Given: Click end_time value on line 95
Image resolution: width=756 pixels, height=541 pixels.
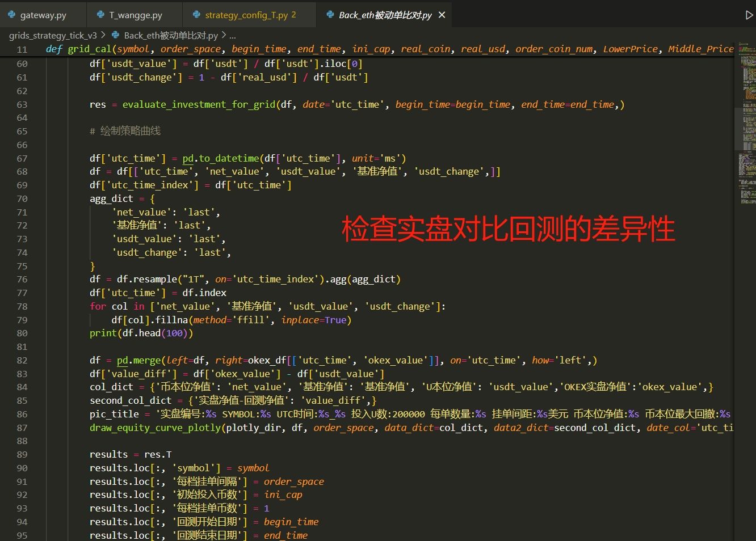Looking at the screenshot, I should pyautogui.click(x=286, y=536).
